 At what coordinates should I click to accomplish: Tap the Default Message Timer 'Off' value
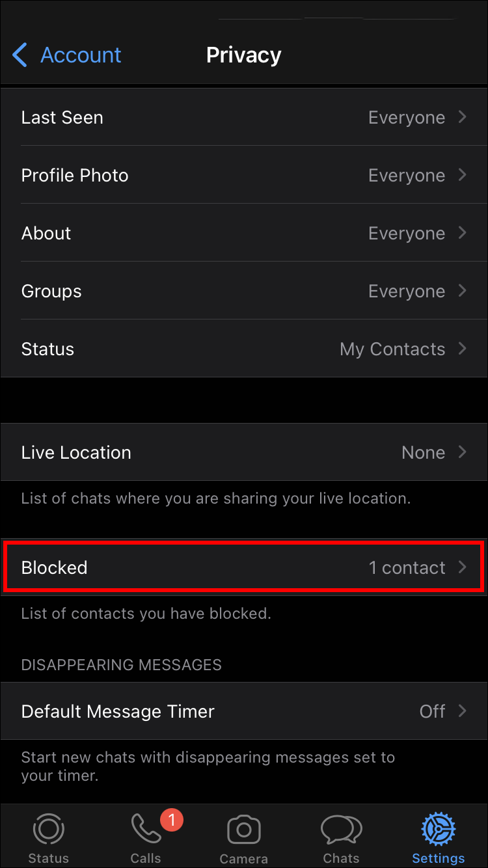pyautogui.click(x=432, y=712)
